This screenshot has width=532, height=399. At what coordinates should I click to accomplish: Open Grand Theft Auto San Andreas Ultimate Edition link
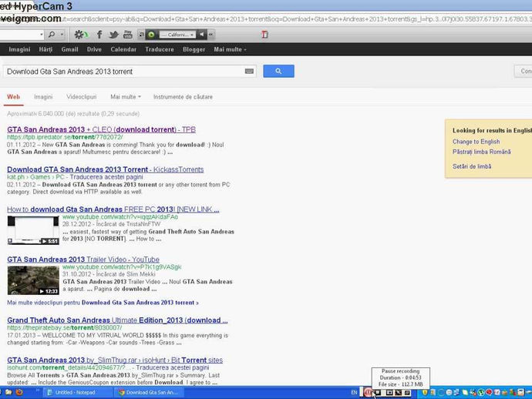pyautogui.click(x=117, y=320)
